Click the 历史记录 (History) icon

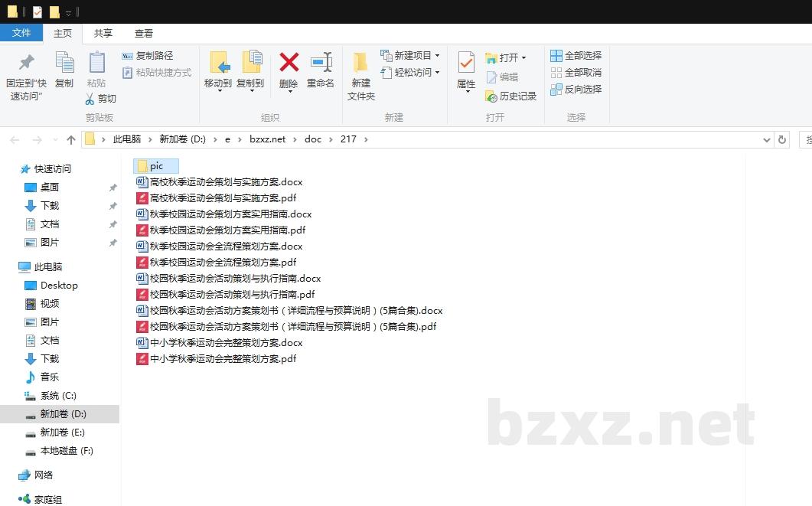pyautogui.click(x=511, y=96)
